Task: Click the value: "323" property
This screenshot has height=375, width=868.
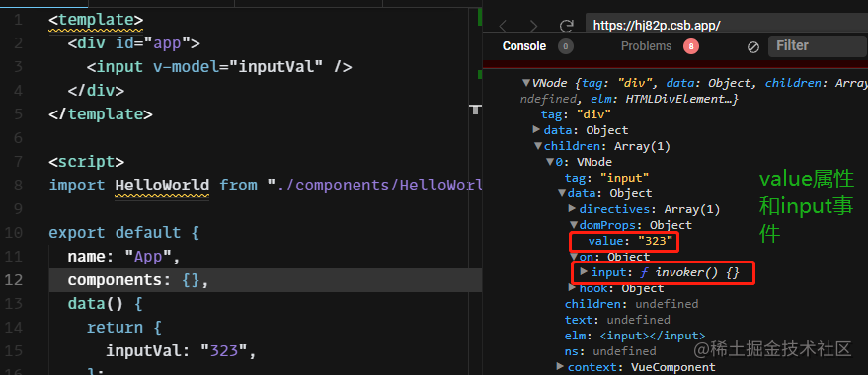Action: (630, 241)
